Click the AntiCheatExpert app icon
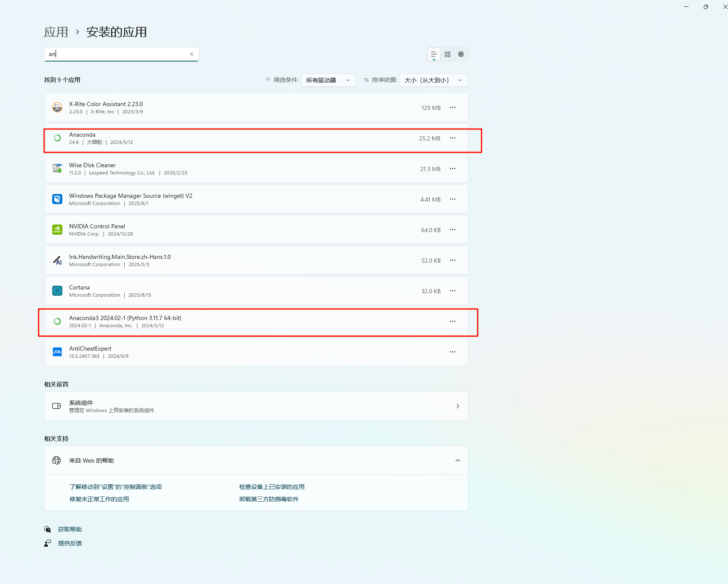The height and width of the screenshot is (584, 728). coord(57,352)
